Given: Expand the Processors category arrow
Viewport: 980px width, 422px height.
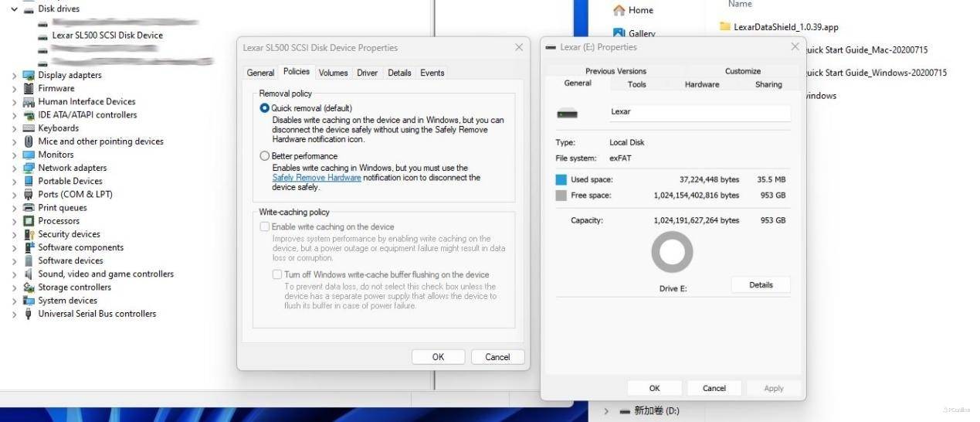Looking at the screenshot, I should click(x=14, y=221).
